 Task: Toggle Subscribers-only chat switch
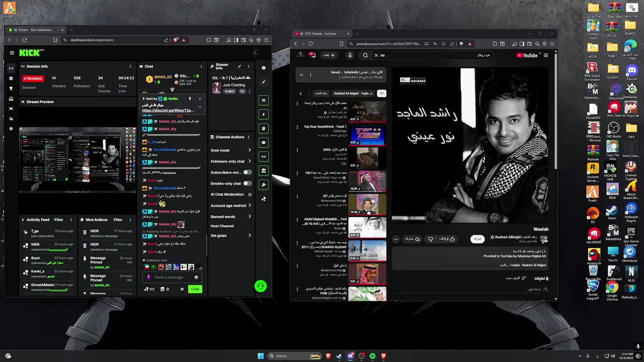pos(247,172)
